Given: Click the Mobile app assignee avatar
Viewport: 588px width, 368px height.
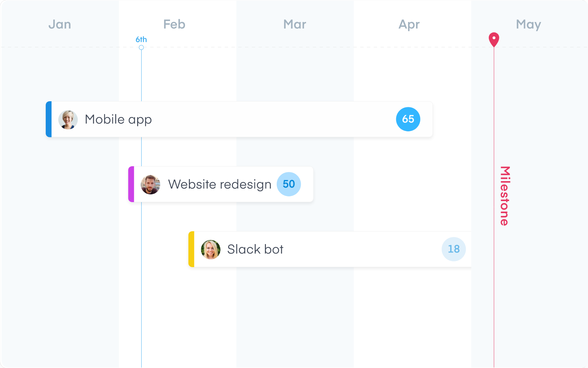Looking at the screenshot, I should (68, 119).
